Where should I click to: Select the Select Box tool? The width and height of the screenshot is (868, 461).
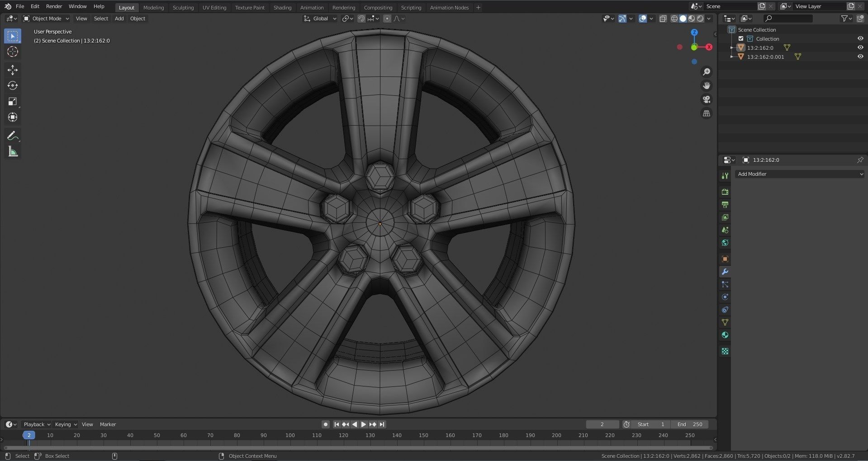[13, 36]
